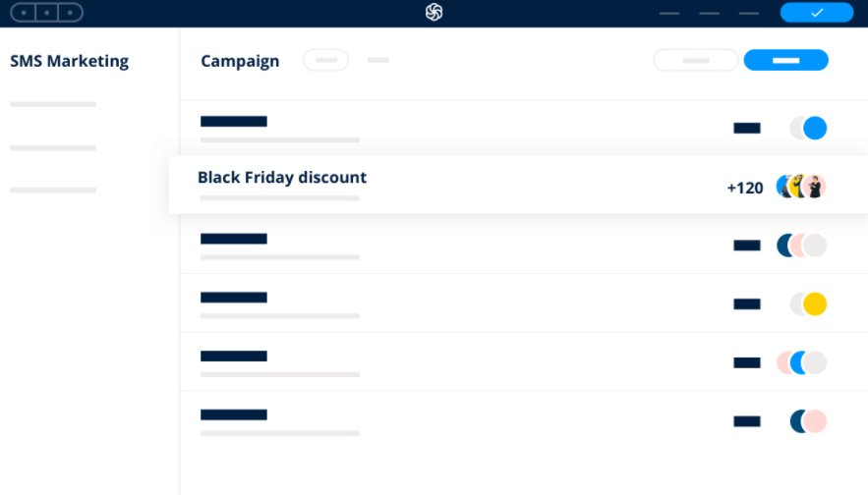Click the last sidebar item under SMS Marketing
The image size is (868, 495).
pyautogui.click(x=53, y=190)
